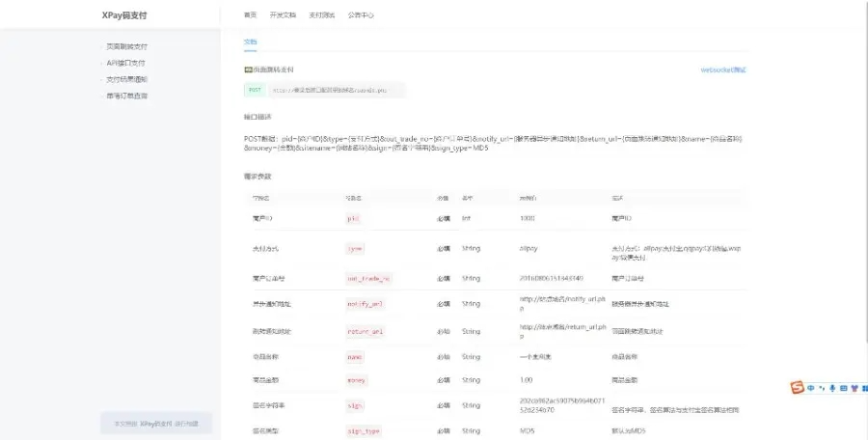Open 支付测试 in the top navigation
This screenshot has width=868, height=440.
pyautogui.click(x=321, y=15)
